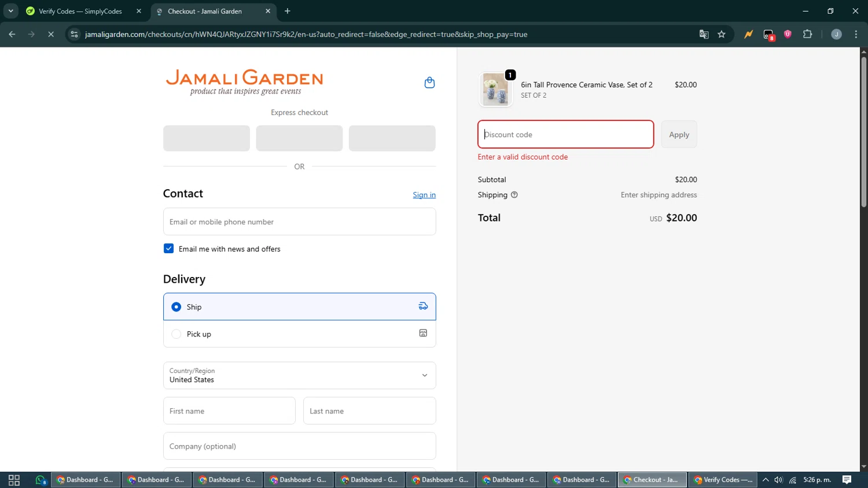This screenshot has width=868, height=488.
Task: Open Windows Task View icon
Action: (14, 480)
